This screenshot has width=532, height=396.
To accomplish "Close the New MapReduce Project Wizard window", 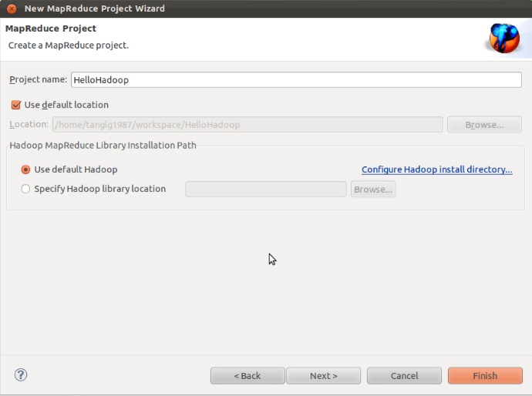I will pyautogui.click(x=12, y=8).
